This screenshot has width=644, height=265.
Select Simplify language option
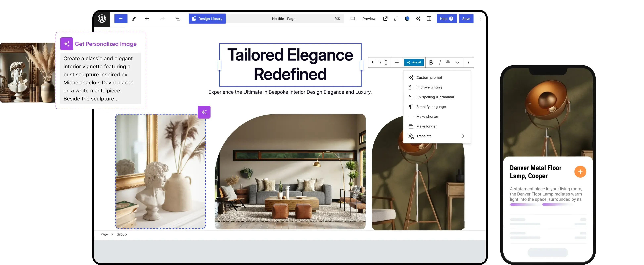pyautogui.click(x=437, y=107)
